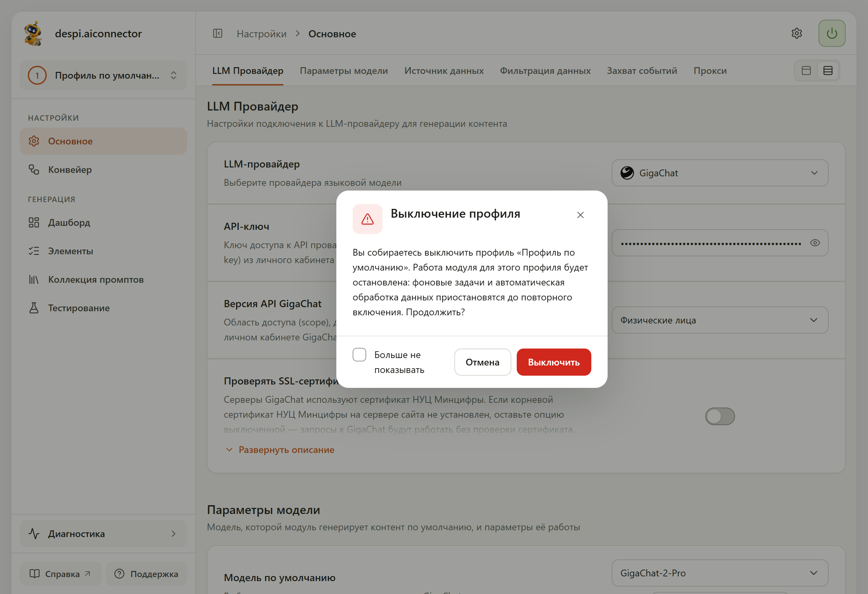
Task: Collapse the sidebar panel icon
Action: (x=217, y=34)
